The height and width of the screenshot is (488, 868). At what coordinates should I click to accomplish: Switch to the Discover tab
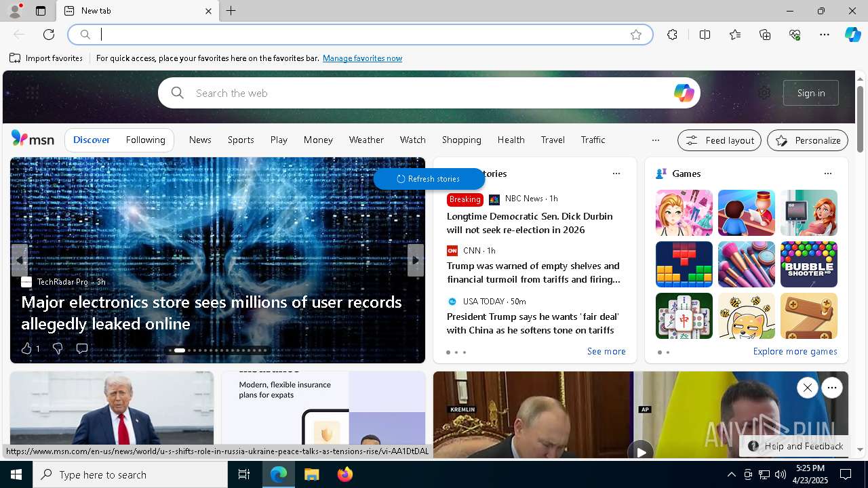92,140
